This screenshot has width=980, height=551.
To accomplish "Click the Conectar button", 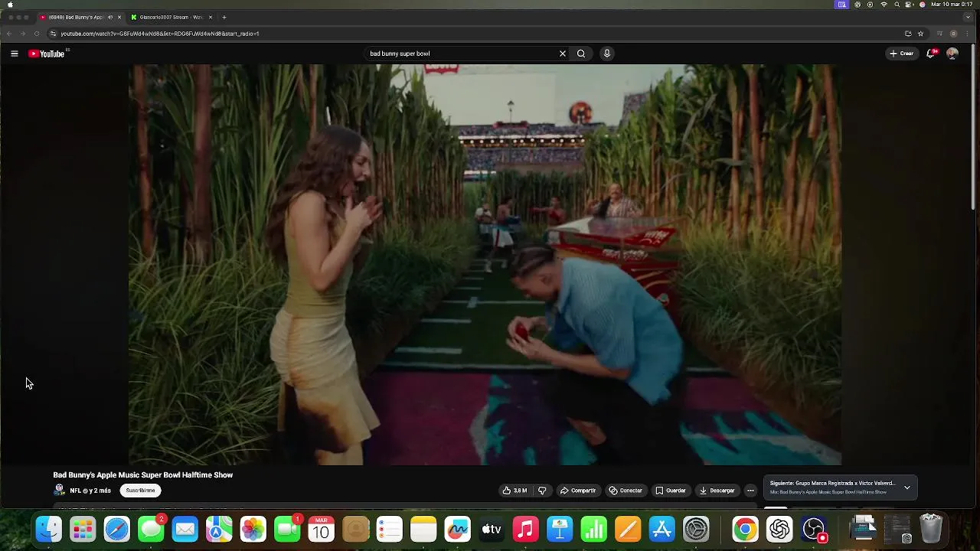I will [x=626, y=491].
